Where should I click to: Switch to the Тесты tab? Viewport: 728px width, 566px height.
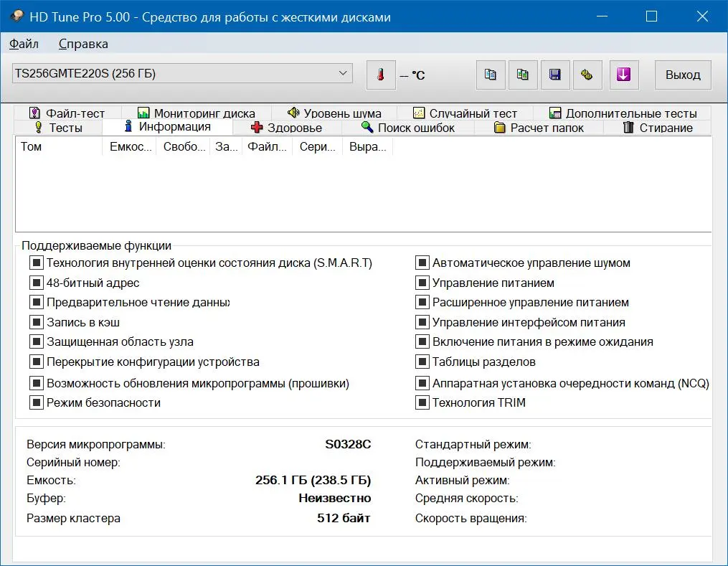[x=59, y=128]
